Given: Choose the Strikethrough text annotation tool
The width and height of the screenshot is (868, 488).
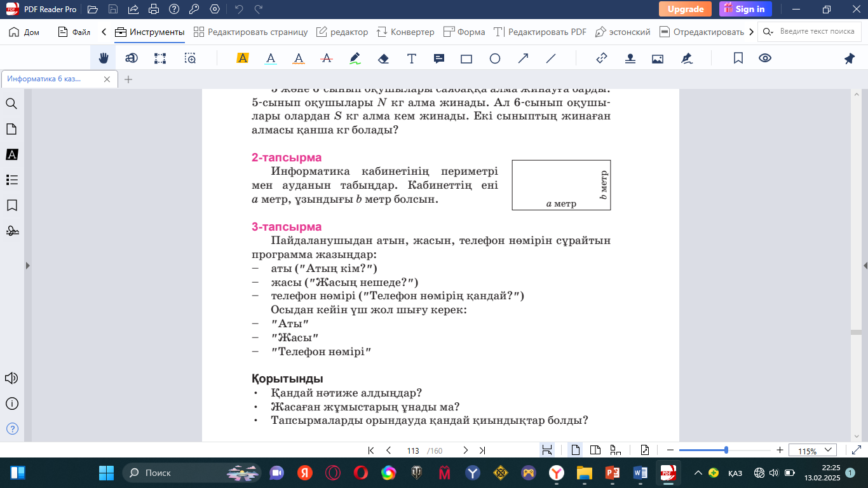Looking at the screenshot, I should (327, 58).
